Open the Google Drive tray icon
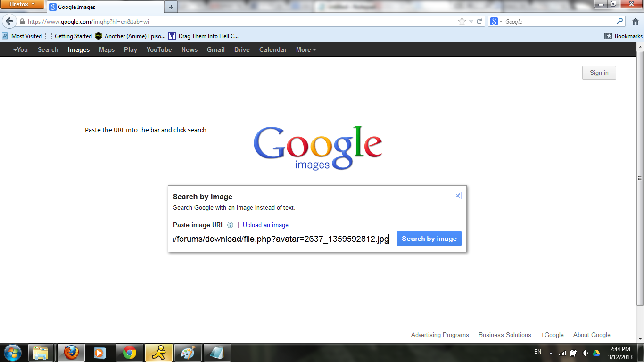644x362 pixels. [x=596, y=353]
